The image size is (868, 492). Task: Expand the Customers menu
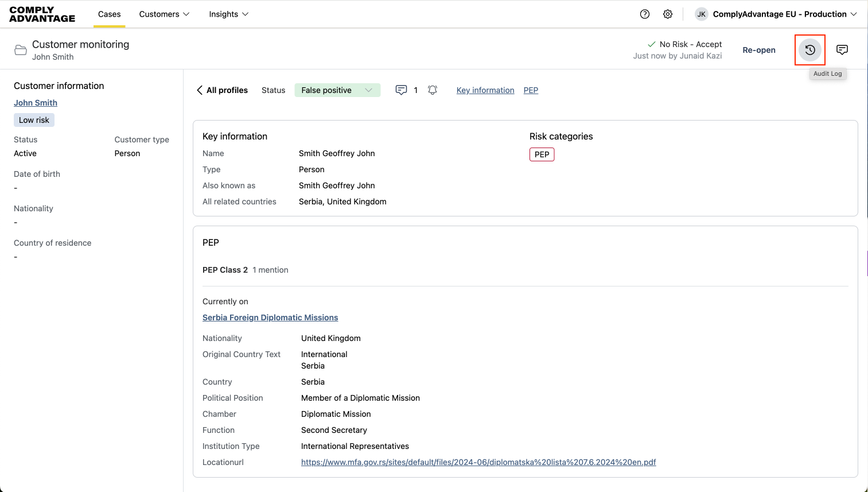click(x=164, y=14)
